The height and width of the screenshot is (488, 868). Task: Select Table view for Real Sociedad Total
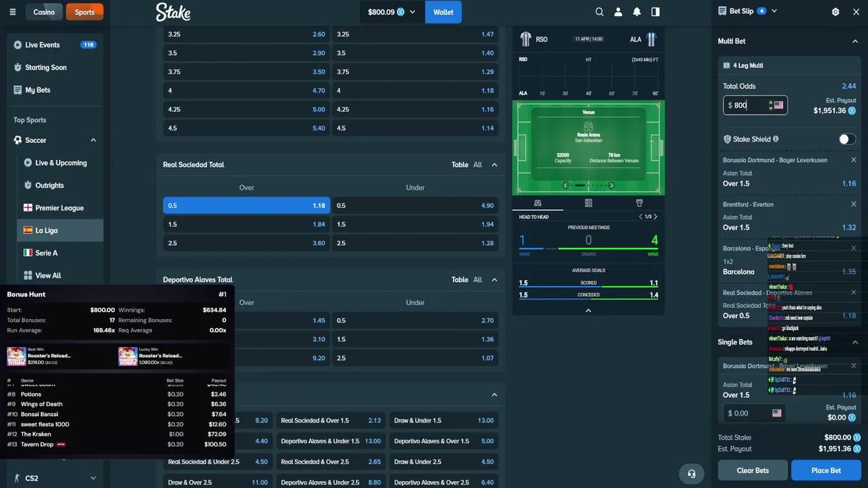460,165
